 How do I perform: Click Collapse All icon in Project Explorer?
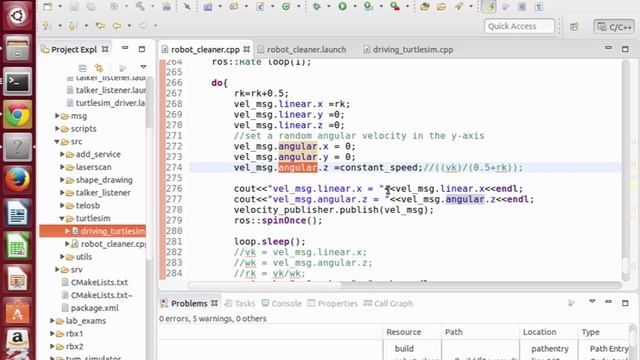(82, 68)
